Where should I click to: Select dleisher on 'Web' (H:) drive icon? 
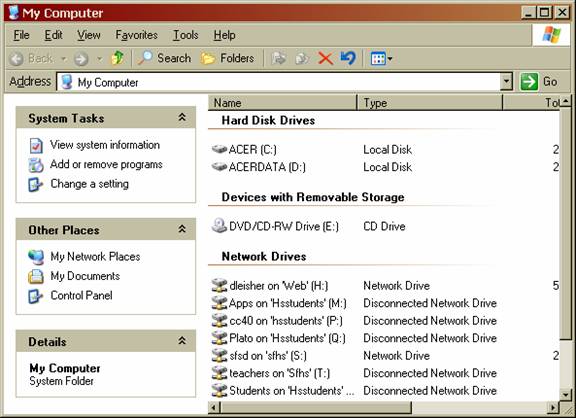click(219, 285)
